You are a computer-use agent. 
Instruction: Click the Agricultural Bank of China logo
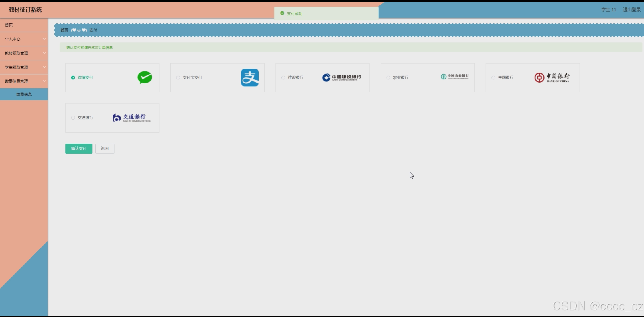pyautogui.click(x=454, y=77)
